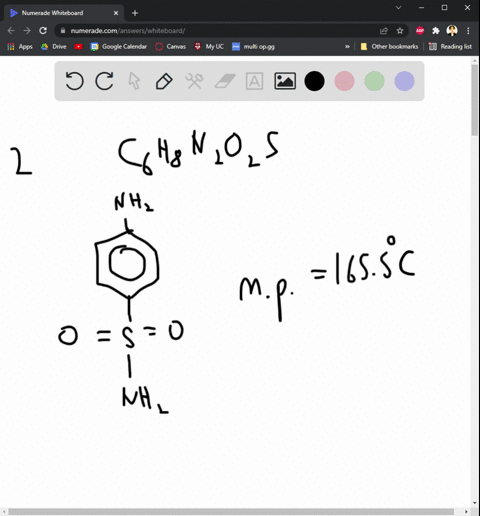Open the multi op.gg bookmark
Viewport: 480px width, 516px height.
point(253,47)
